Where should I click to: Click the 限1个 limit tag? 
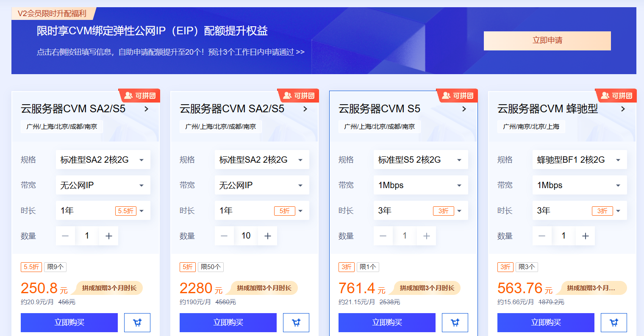368,267
